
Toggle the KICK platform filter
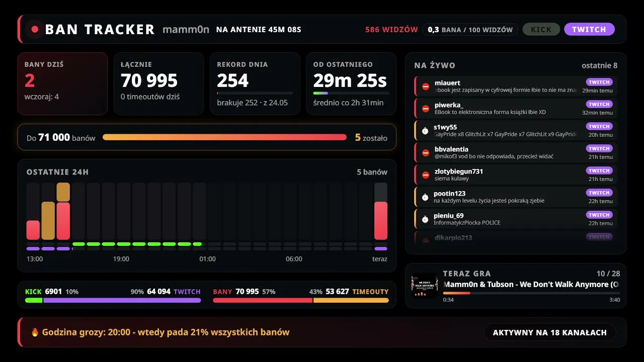(x=541, y=29)
